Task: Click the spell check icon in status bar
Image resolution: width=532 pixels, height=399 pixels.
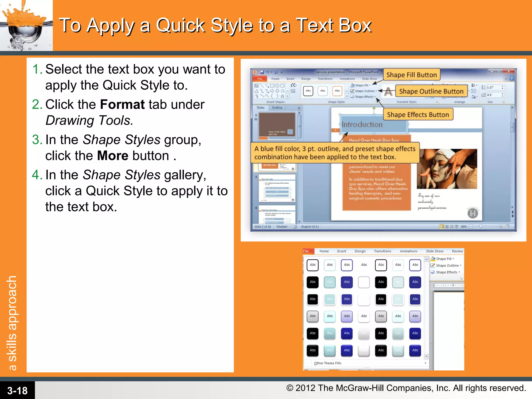Action: pos(295,227)
